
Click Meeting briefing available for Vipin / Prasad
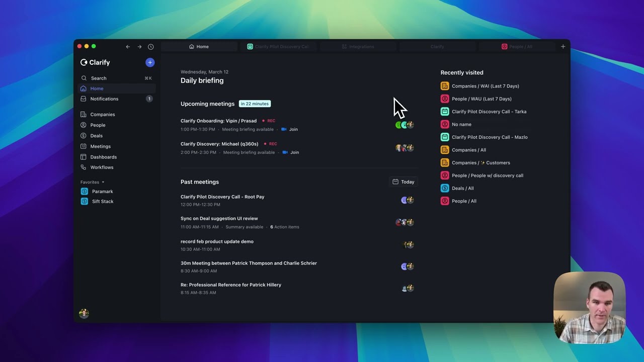tap(248, 130)
